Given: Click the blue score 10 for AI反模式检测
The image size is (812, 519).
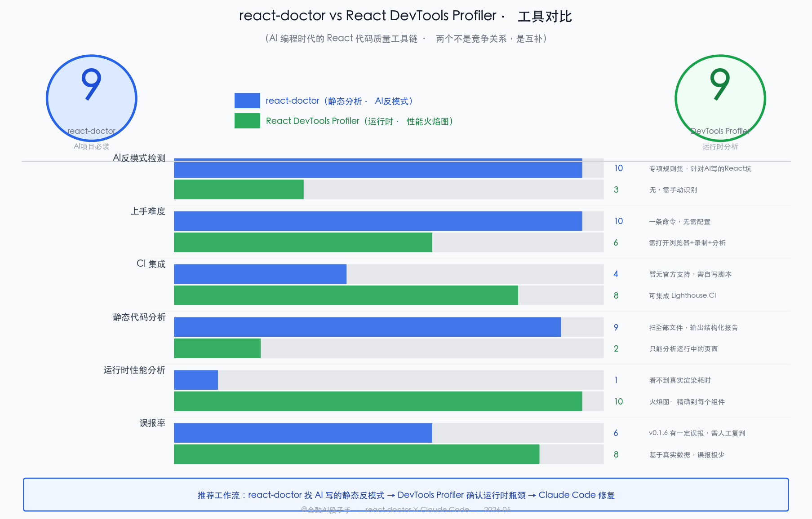Looking at the screenshot, I should pos(619,168).
